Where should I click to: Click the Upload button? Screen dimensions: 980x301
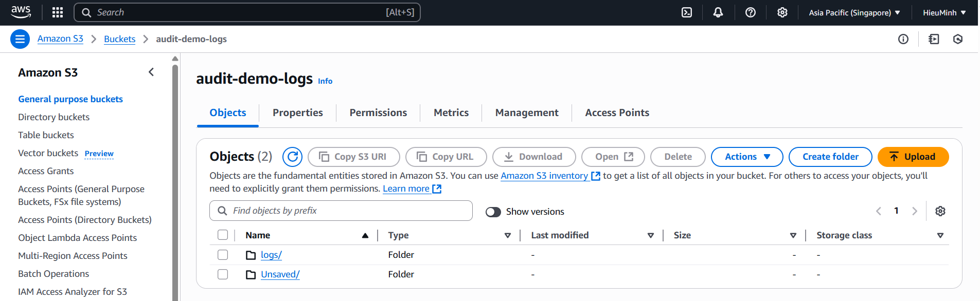tap(913, 157)
